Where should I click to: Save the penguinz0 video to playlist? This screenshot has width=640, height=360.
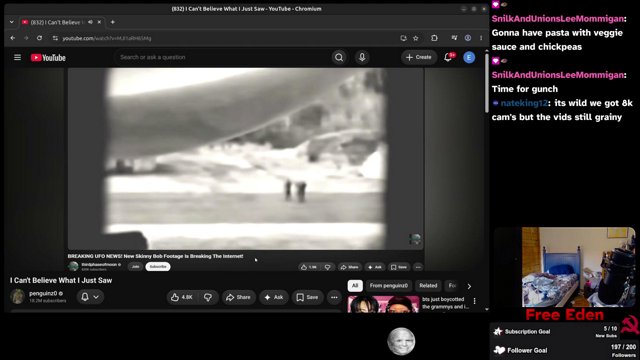tap(307, 297)
